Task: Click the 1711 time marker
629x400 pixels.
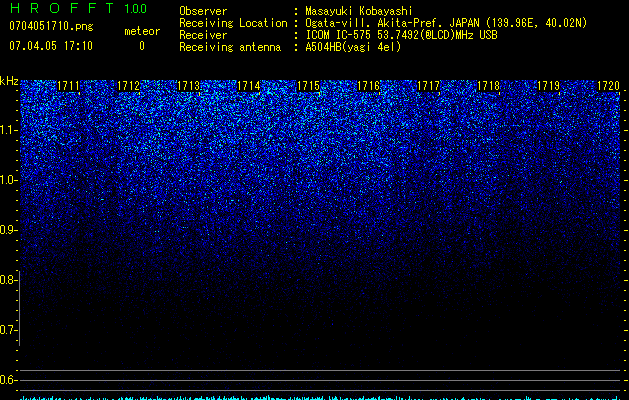Action: (x=68, y=86)
